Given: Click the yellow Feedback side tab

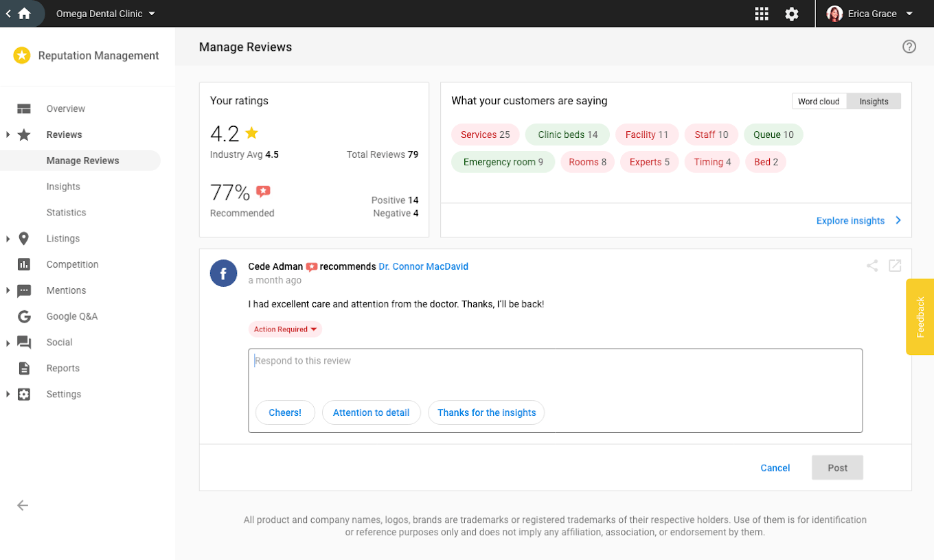Looking at the screenshot, I should pos(920,316).
